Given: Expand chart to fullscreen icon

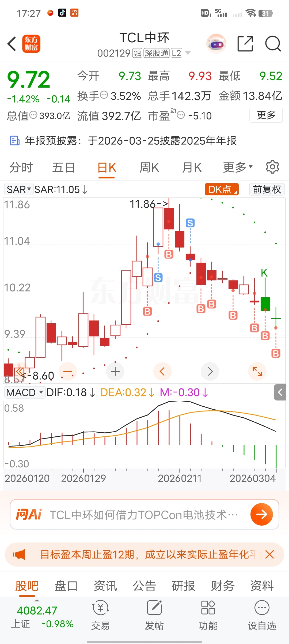Looking at the screenshot, I should pos(257,372).
